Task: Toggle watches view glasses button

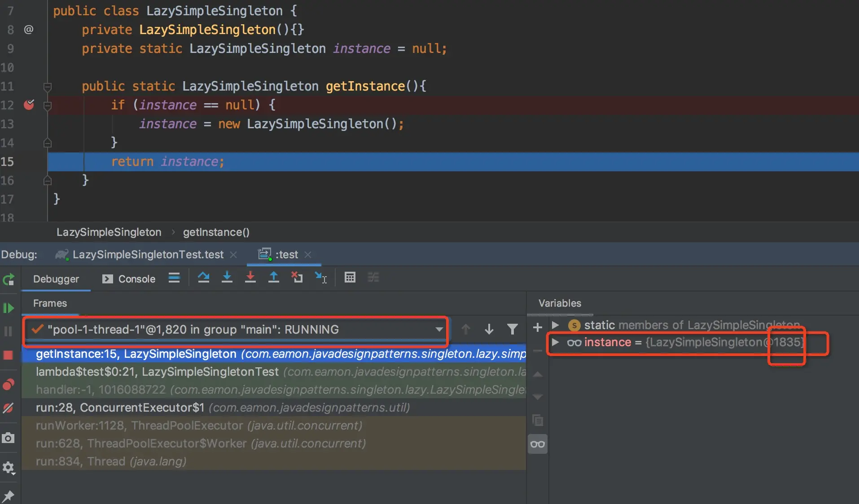Action: pos(538,444)
